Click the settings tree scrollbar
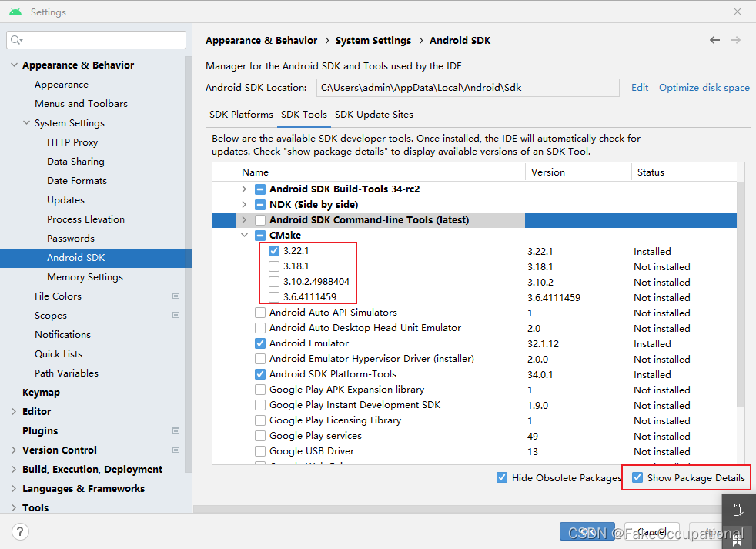The height and width of the screenshot is (549, 756). tap(189, 263)
